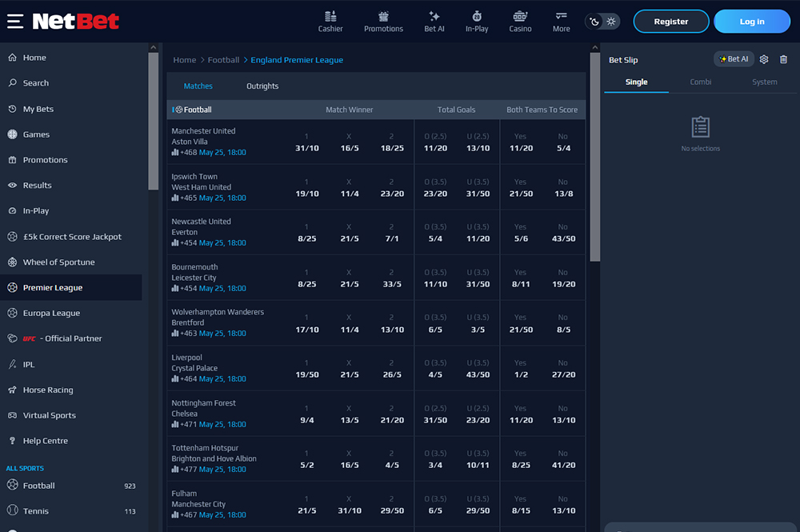
Task: Open +468 markets for Manchester United match
Action: pos(184,153)
